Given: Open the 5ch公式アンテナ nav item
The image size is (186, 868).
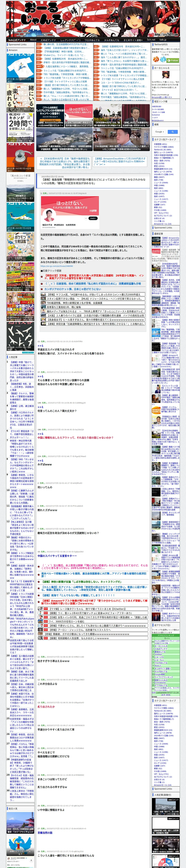Looking at the screenshot, I should coord(17,40).
